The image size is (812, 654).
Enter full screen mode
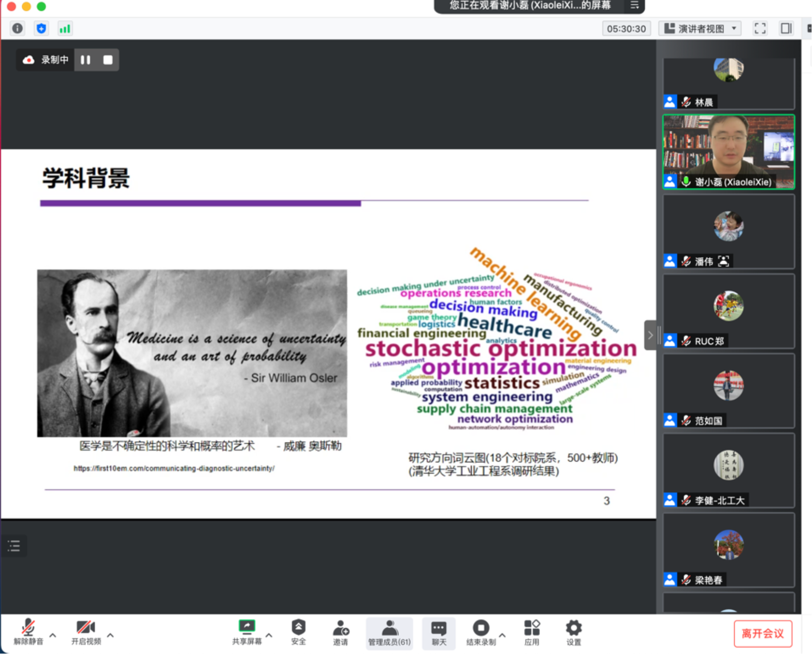760,28
